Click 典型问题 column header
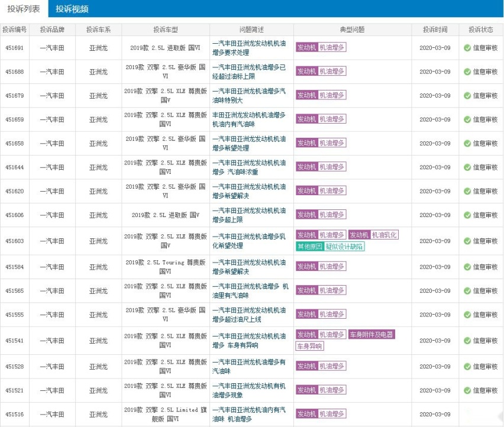This screenshot has width=504, height=427. [353, 30]
